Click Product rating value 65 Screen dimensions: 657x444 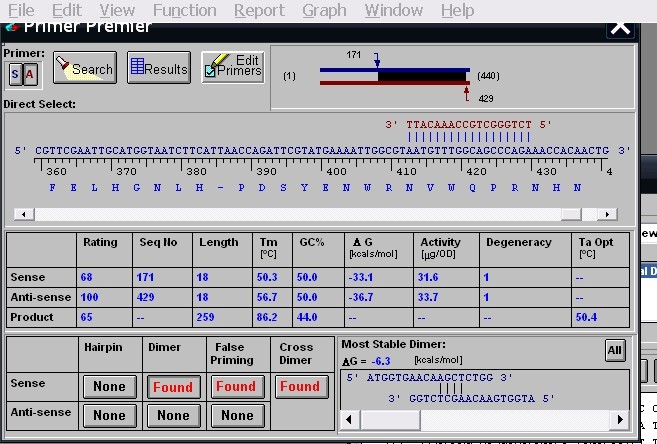point(87,317)
